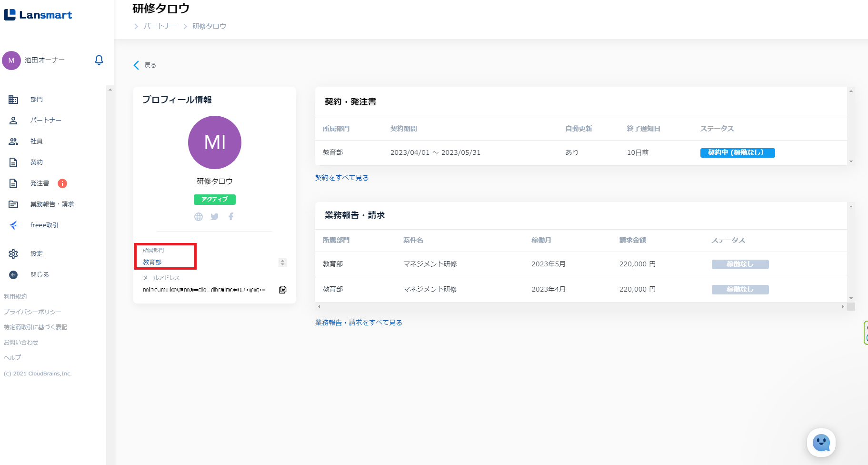Click パートナー in the breadcrumb
868x465 pixels.
coord(160,26)
